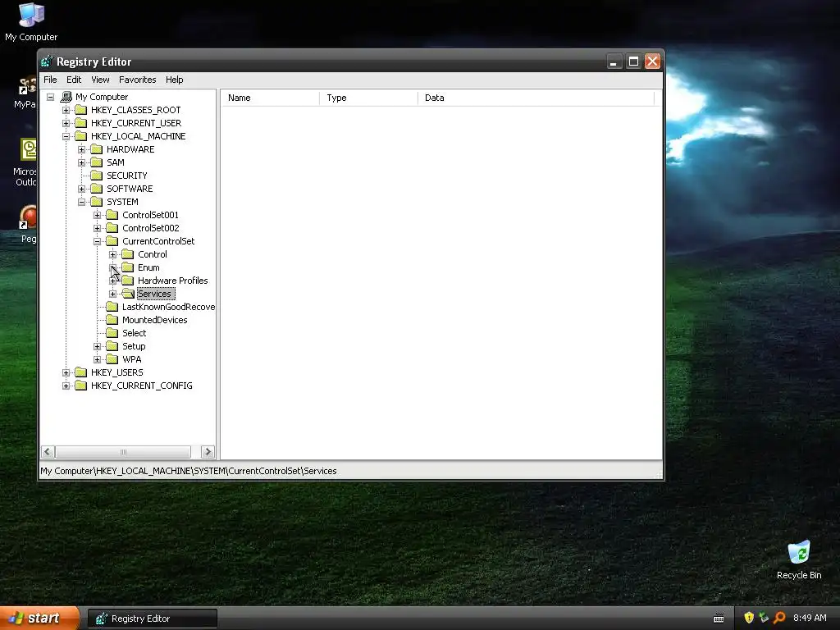Click the Name column header
This screenshot has height=630, width=840.
click(x=271, y=98)
